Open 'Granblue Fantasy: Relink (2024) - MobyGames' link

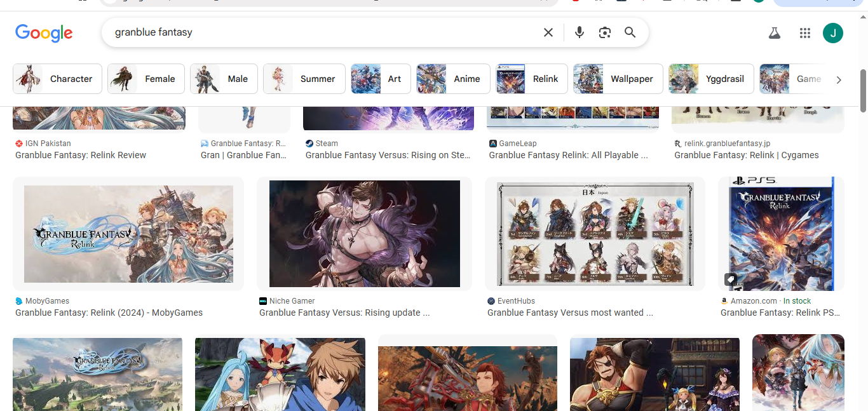109,313
